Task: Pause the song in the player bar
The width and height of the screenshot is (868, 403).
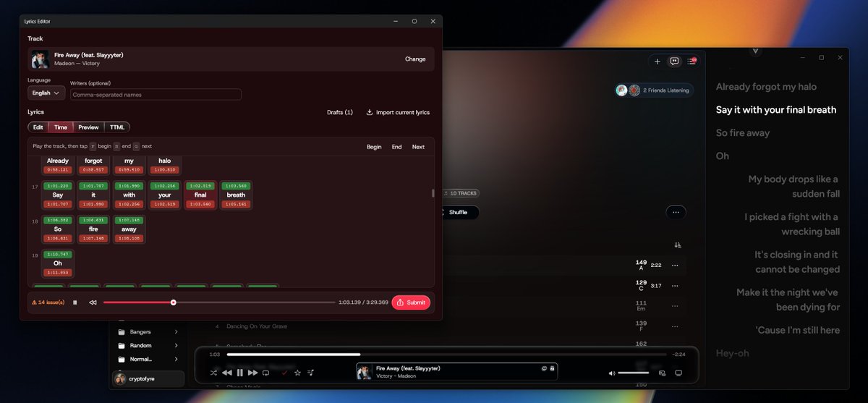Action: pos(239,373)
